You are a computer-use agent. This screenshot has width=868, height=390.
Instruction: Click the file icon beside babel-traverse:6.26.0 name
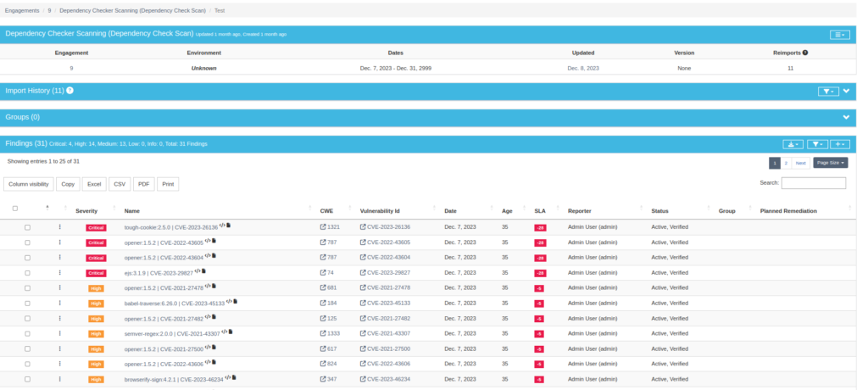pyautogui.click(x=236, y=301)
